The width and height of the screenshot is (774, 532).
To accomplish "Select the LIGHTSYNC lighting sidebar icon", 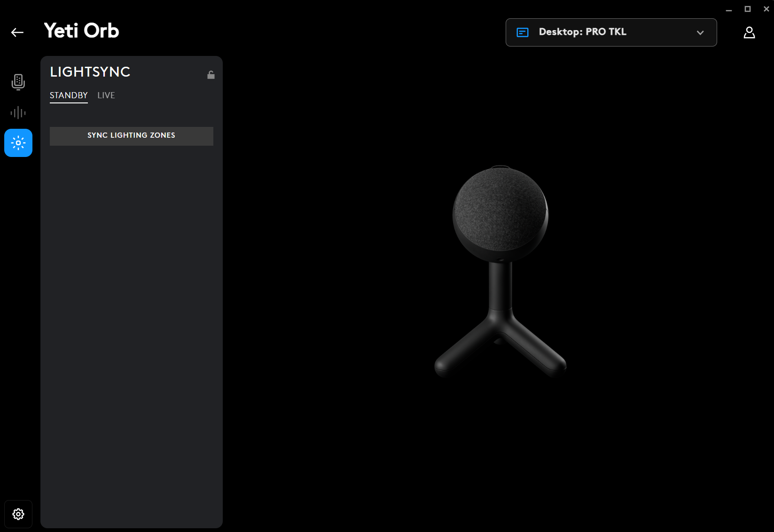I will [x=18, y=143].
